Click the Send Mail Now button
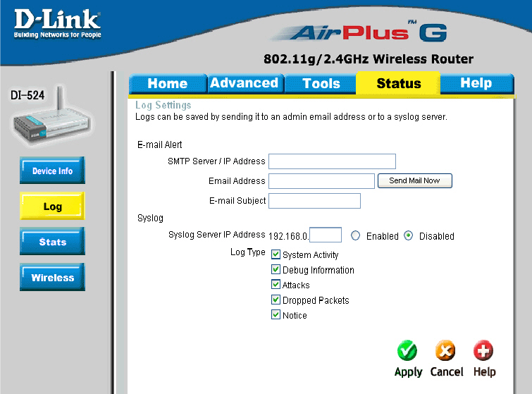 pos(414,180)
